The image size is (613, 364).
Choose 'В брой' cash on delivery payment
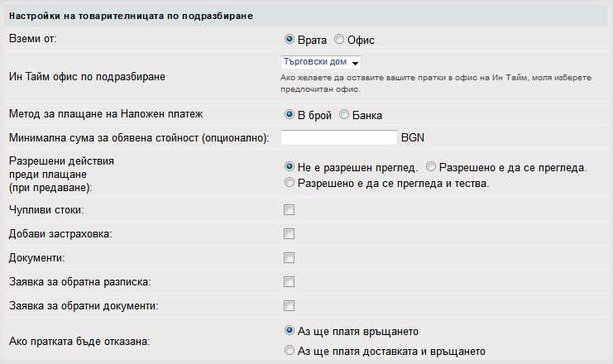click(x=290, y=114)
